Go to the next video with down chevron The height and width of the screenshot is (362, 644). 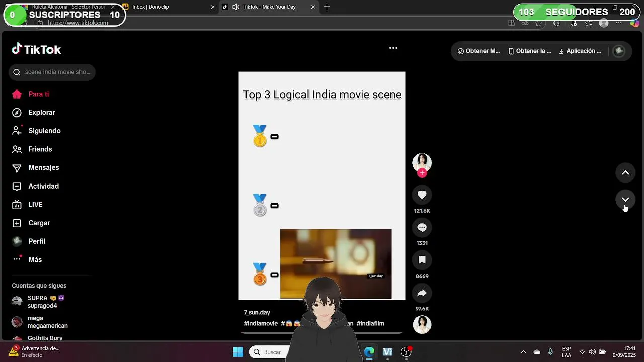tap(625, 200)
